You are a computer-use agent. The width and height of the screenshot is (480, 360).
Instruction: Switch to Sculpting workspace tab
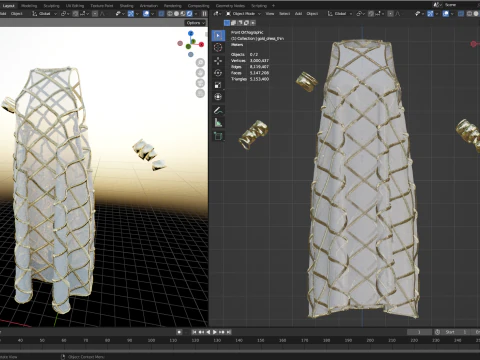coord(51,6)
